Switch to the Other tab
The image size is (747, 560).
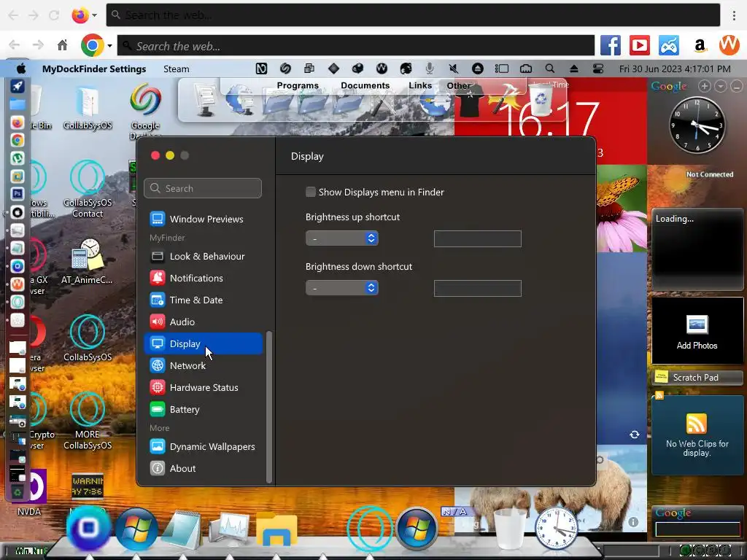(x=459, y=86)
